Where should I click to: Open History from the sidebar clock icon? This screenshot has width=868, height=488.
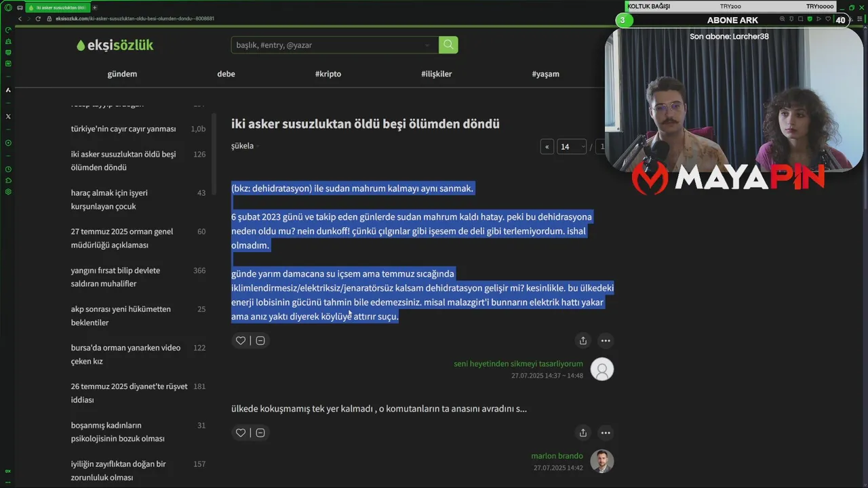(8, 169)
